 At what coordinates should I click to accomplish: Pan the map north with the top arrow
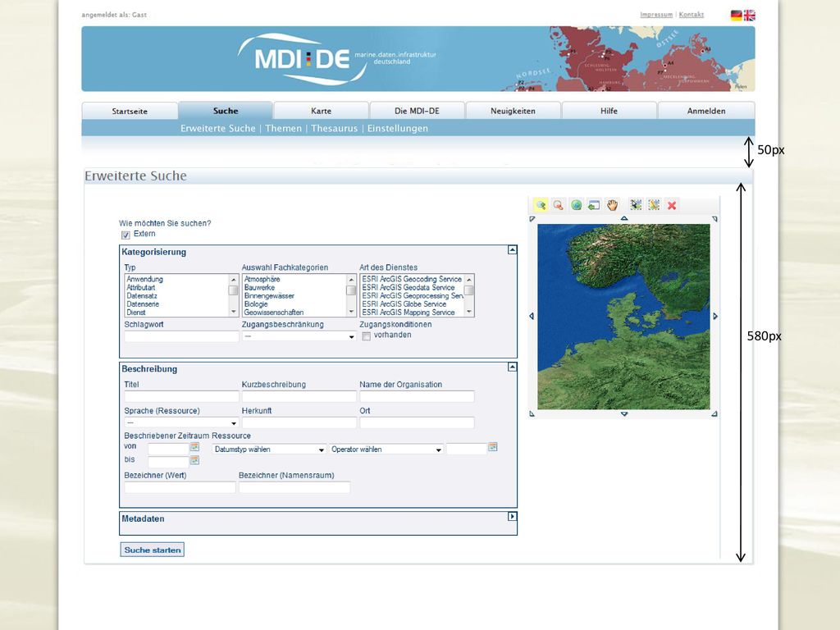pos(624,218)
